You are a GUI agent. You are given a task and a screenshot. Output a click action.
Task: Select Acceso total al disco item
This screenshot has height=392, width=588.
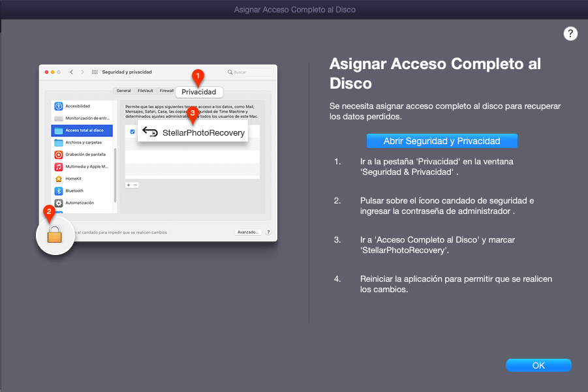click(82, 130)
